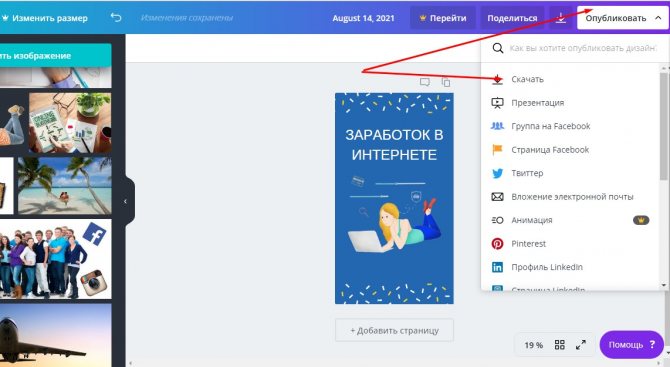The image size is (670, 367).
Task: Click the comment icon above the page
Action: pyautogui.click(x=424, y=82)
